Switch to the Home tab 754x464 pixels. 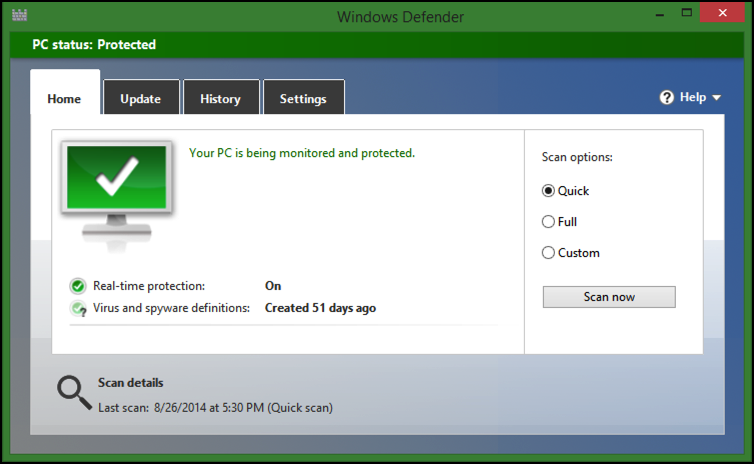click(64, 93)
